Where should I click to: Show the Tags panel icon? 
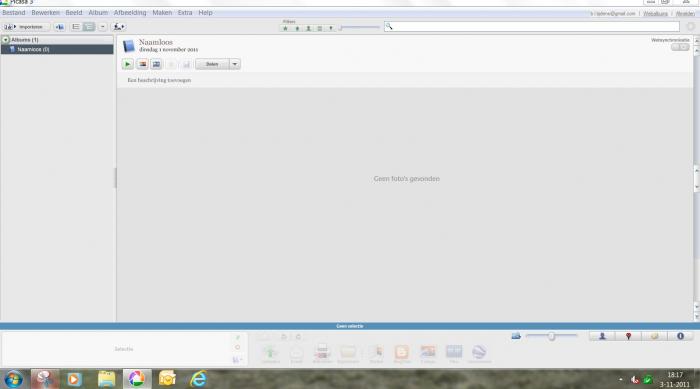pos(654,336)
